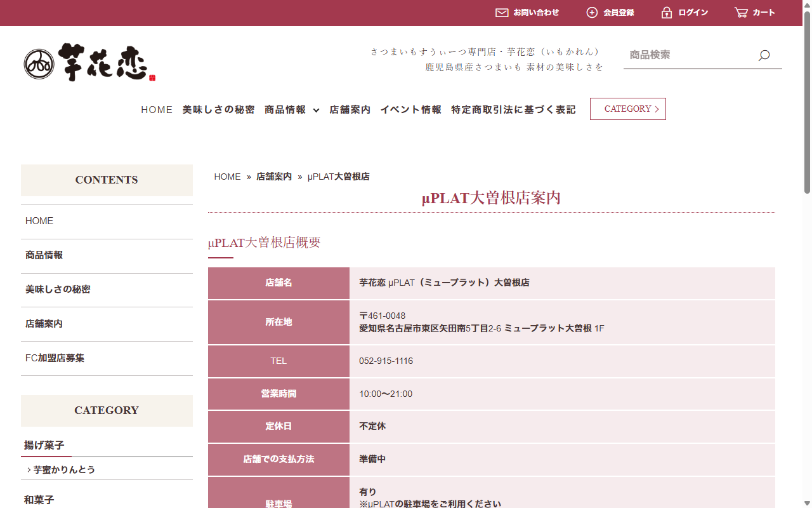This screenshot has width=812, height=508.
Task: Open the ログイン link
Action: (x=693, y=13)
